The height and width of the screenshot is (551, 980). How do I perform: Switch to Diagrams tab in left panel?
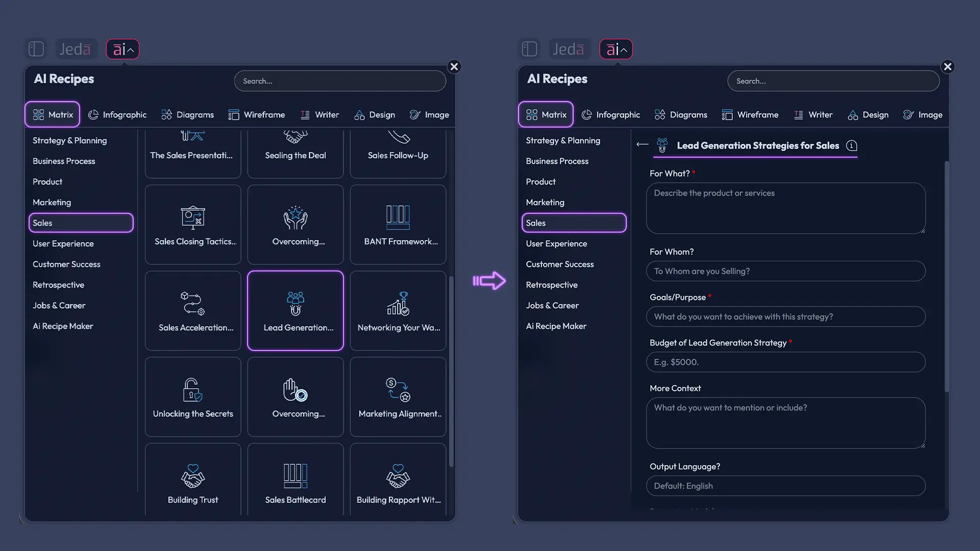(187, 115)
